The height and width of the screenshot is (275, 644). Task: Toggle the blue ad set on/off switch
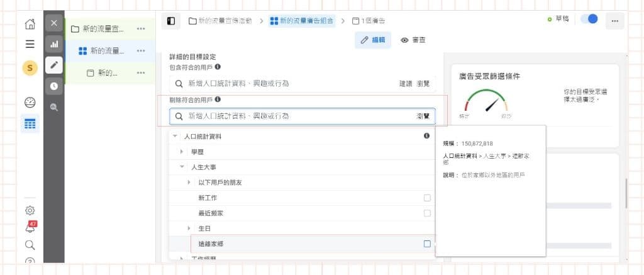(x=589, y=19)
